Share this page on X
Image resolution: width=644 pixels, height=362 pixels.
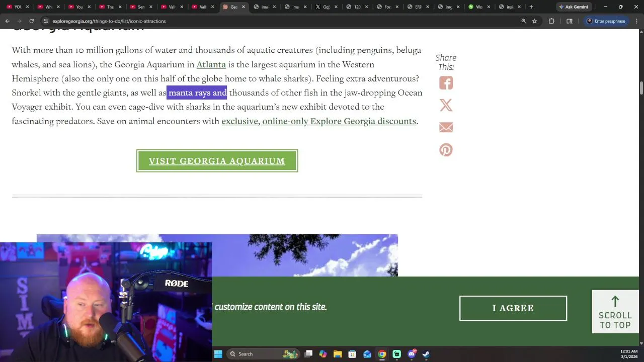446,105
